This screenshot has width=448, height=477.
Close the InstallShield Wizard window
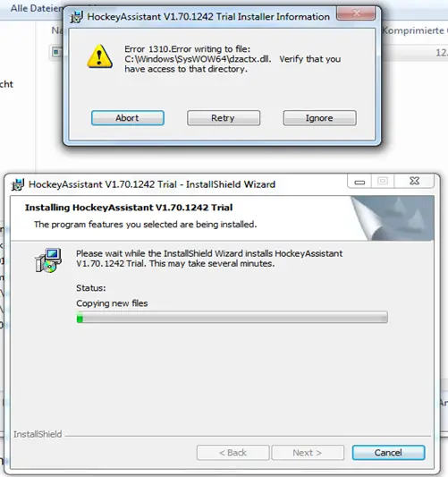point(414,182)
